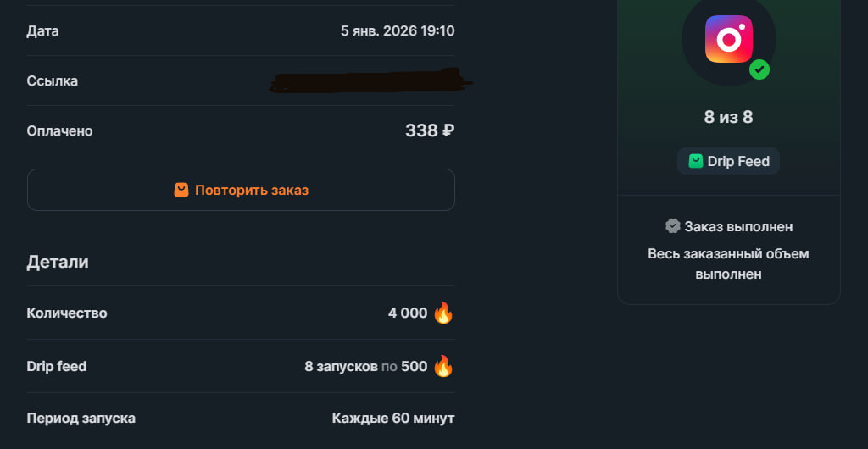Select the quantity value 4 000
The width and height of the screenshot is (868, 449).
pyautogui.click(x=408, y=313)
